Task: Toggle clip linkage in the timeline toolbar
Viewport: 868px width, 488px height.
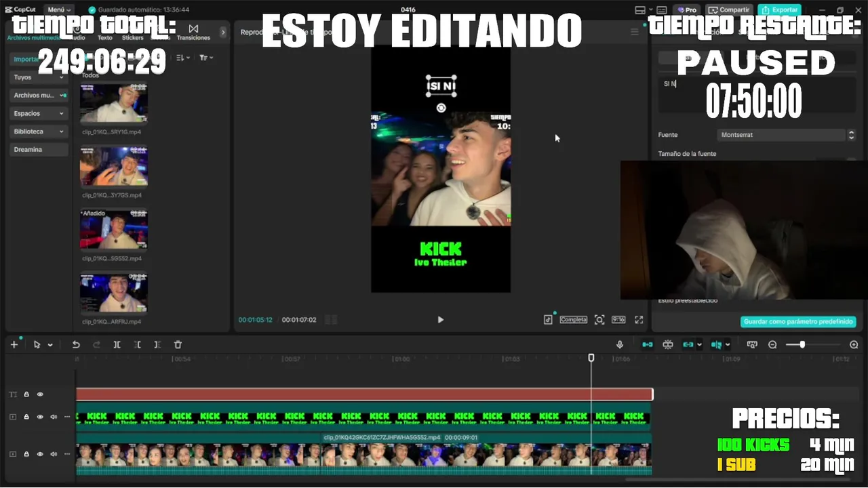Action: pyautogui.click(x=688, y=344)
